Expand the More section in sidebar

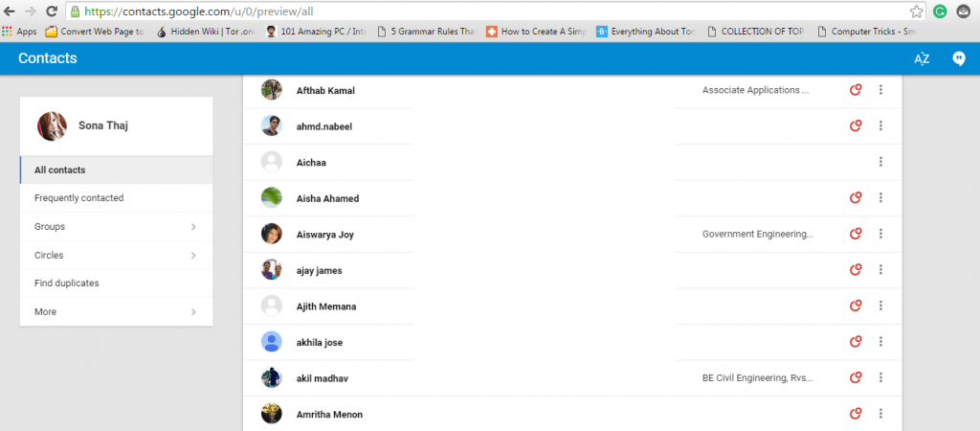click(115, 312)
